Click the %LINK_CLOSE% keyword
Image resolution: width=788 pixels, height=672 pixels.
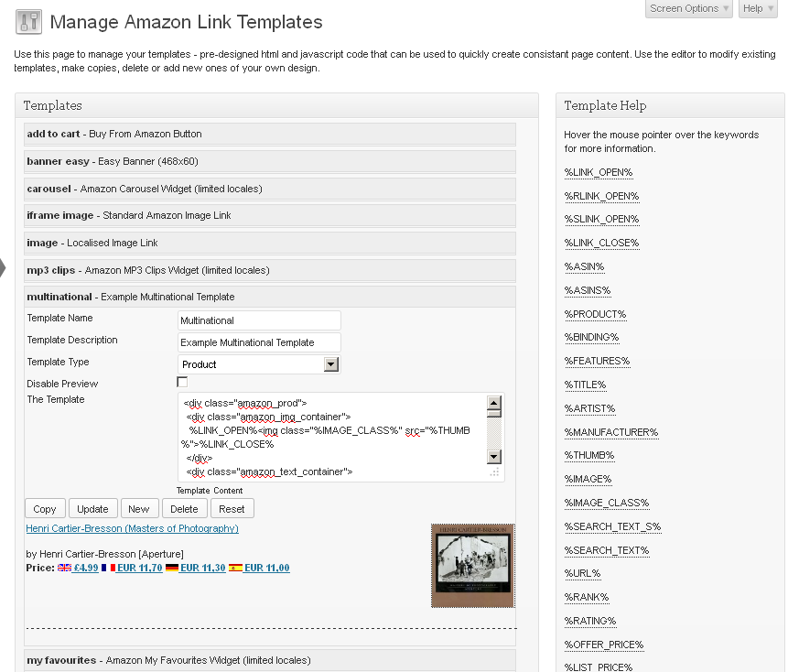[601, 243]
